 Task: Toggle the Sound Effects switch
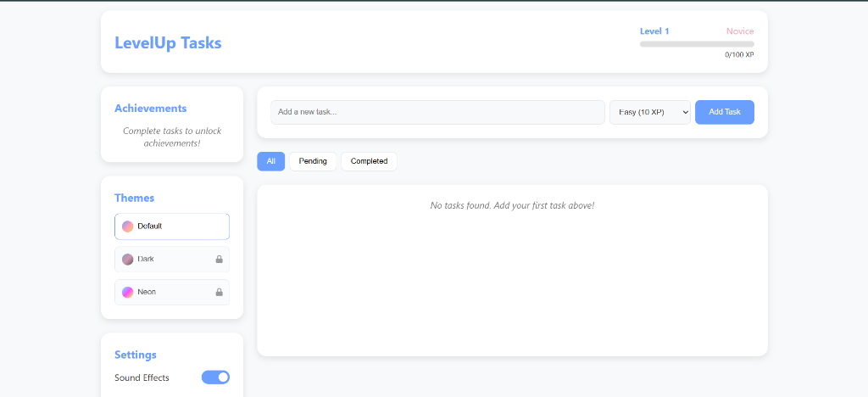tap(215, 377)
